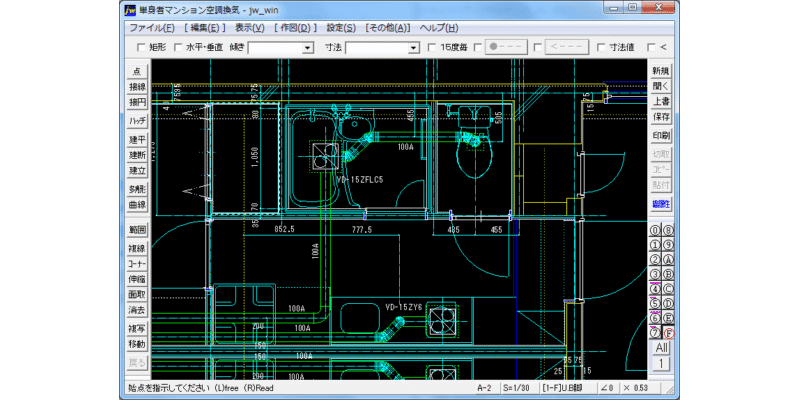The image size is (800, 400).
Task: Select the コーナー (corner) tool
Action: click(137, 264)
